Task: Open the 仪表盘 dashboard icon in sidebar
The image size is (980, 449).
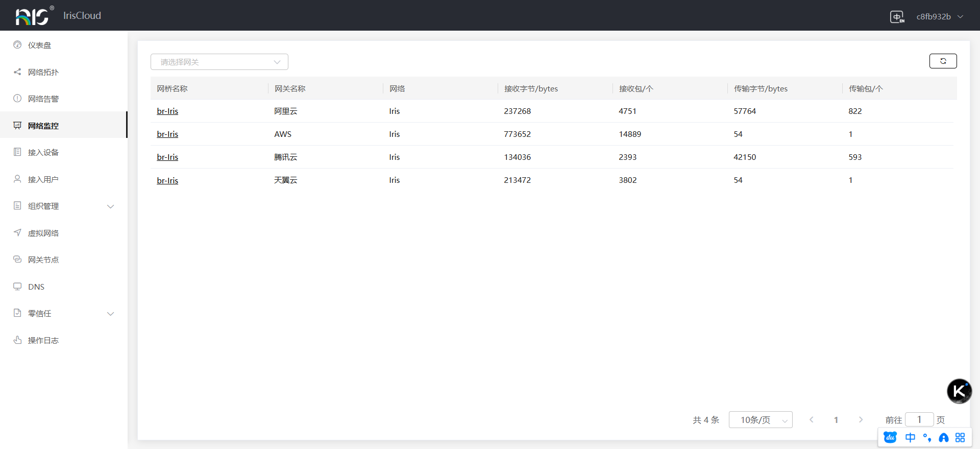Action: click(17, 45)
